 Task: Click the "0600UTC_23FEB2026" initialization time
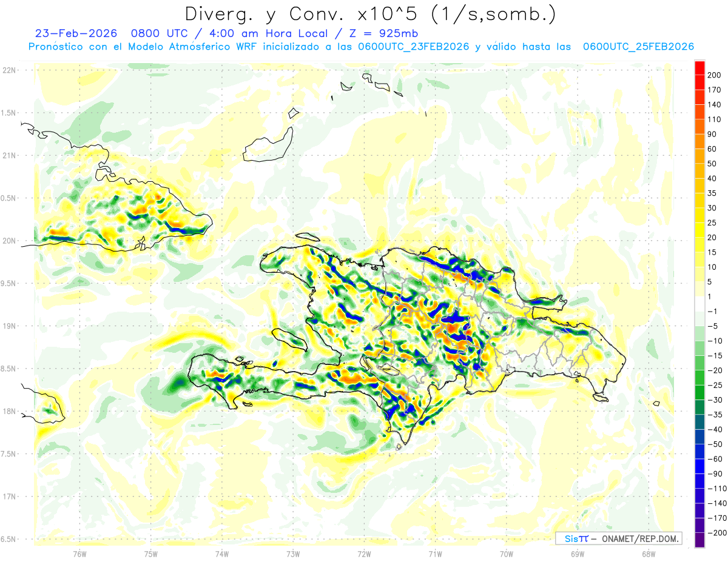[x=413, y=47]
